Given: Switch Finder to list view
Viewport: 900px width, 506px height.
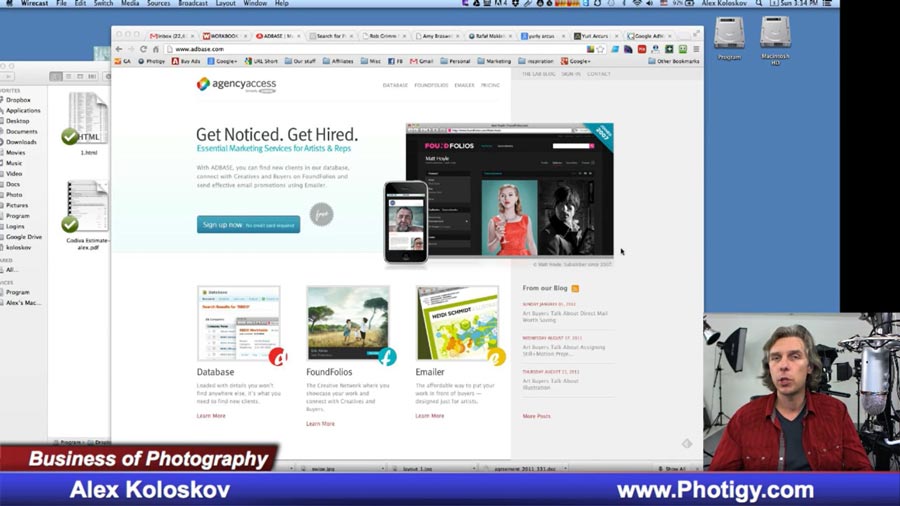Looking at the screenshot, I should tap(68, 76).
